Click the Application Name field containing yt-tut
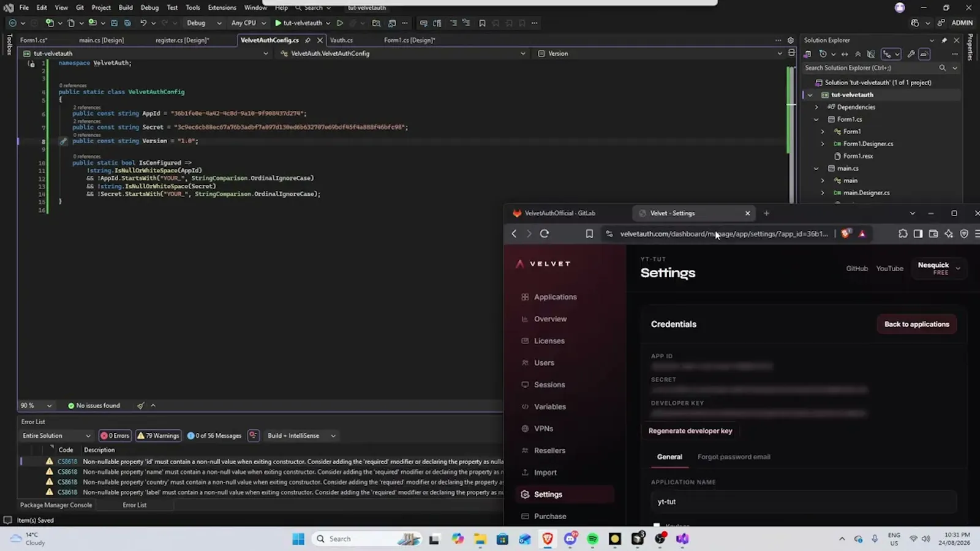Image resolution: width=980 pixels, height=551 pixels. point(803,501)
